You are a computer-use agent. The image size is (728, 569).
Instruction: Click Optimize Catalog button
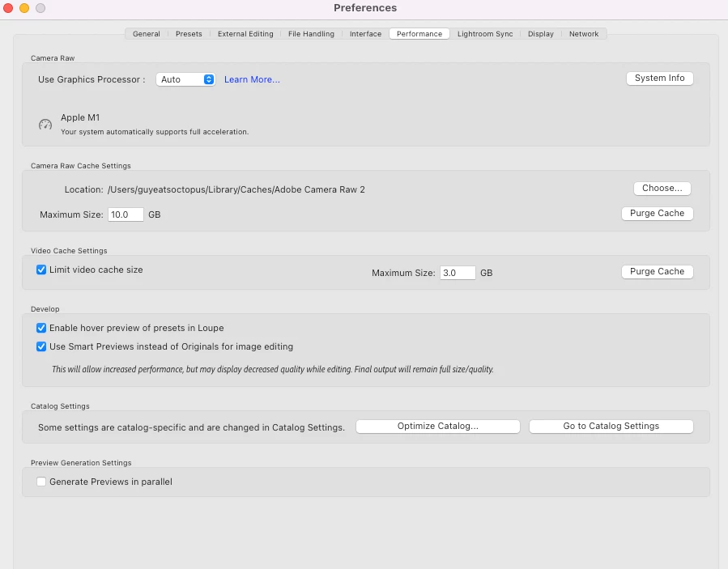click(438, 426)
